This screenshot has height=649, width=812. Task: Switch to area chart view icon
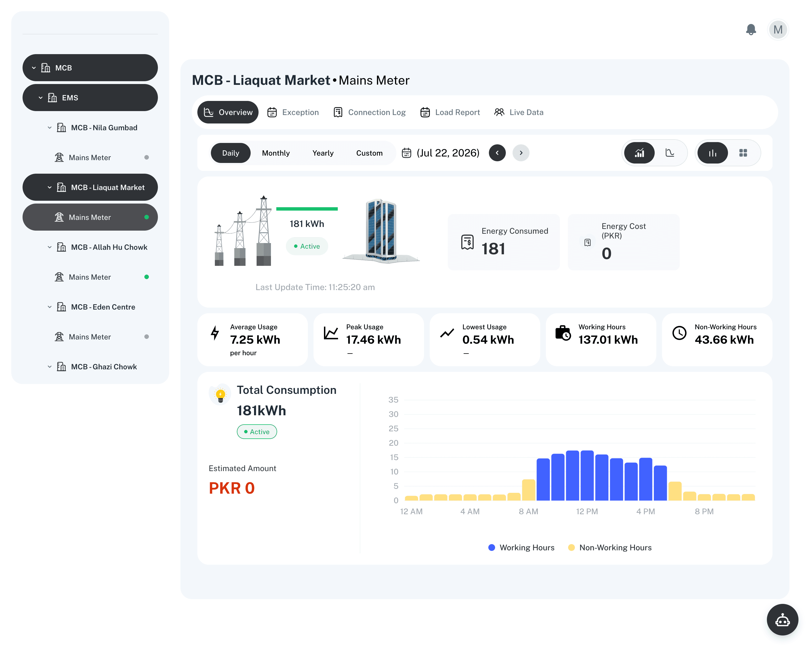click(670, 153)
